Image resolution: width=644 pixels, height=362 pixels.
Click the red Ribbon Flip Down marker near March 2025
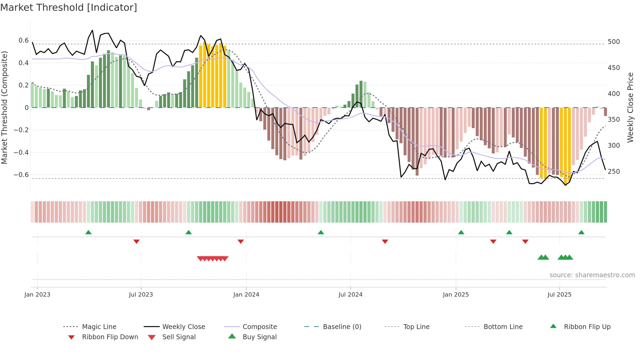click(x=493, y=242)
